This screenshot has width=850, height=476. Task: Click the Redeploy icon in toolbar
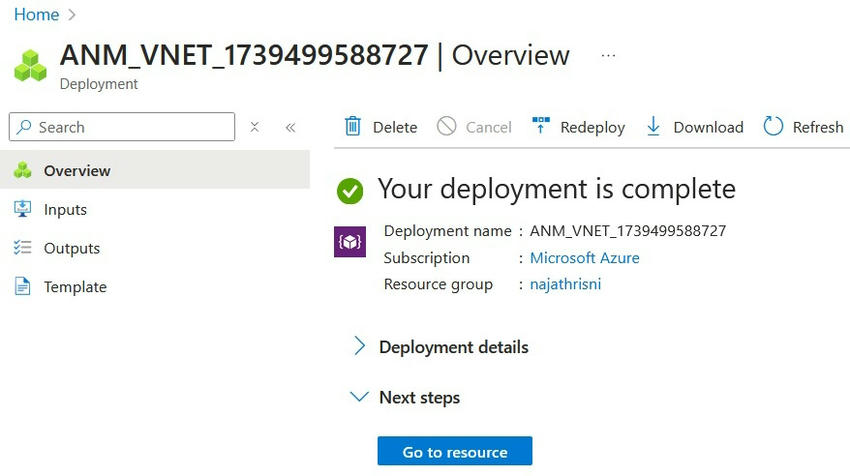pos(541,126)
